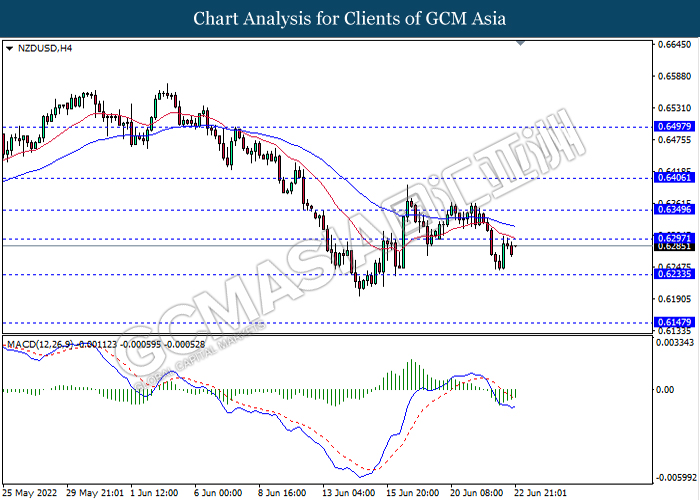Image resolution: width=700 pixels, height=500 pixels.
Task: Click the Chart Analysis for Clients title
Action: pos(350,18)
